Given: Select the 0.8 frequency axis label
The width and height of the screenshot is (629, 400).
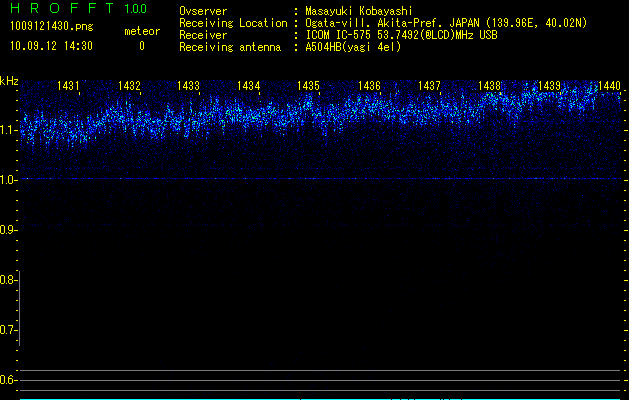Looking at the screenshot, I should pyautogui.click(x=8, y=280).
